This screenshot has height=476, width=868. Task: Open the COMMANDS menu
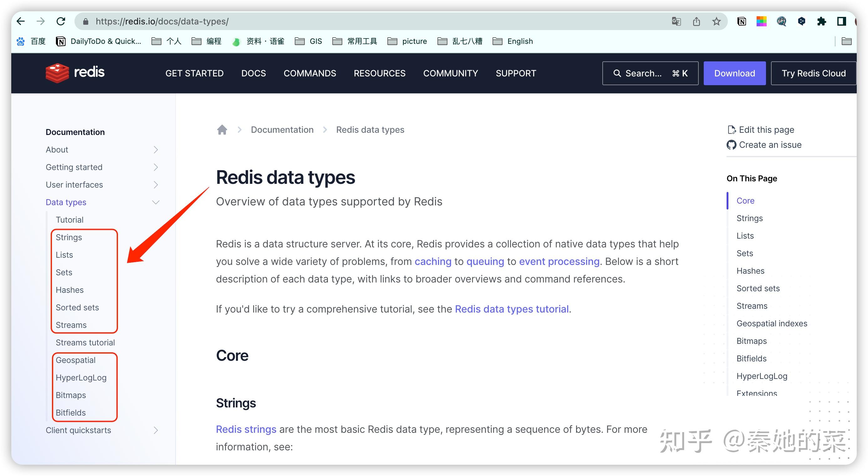310,73
